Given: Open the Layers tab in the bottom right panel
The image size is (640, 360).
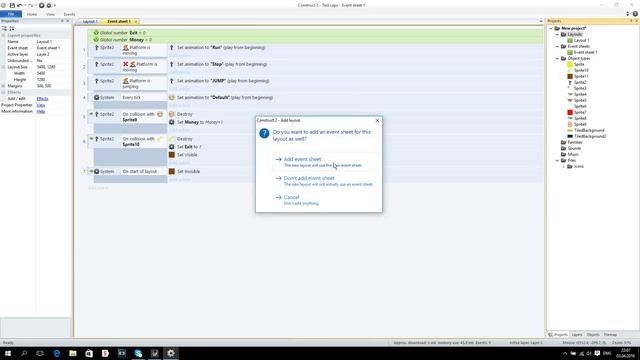Looking at the screenshot, I should (x=577, y=335).
